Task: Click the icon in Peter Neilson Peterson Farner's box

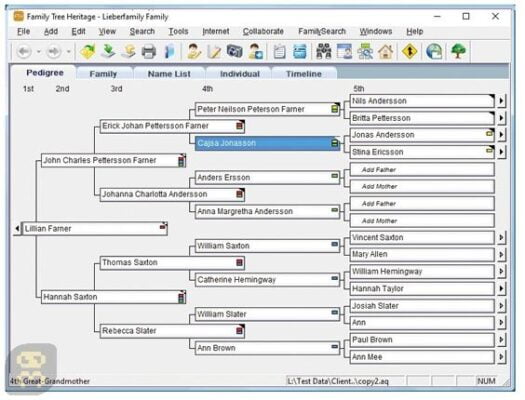Action: 334,109
